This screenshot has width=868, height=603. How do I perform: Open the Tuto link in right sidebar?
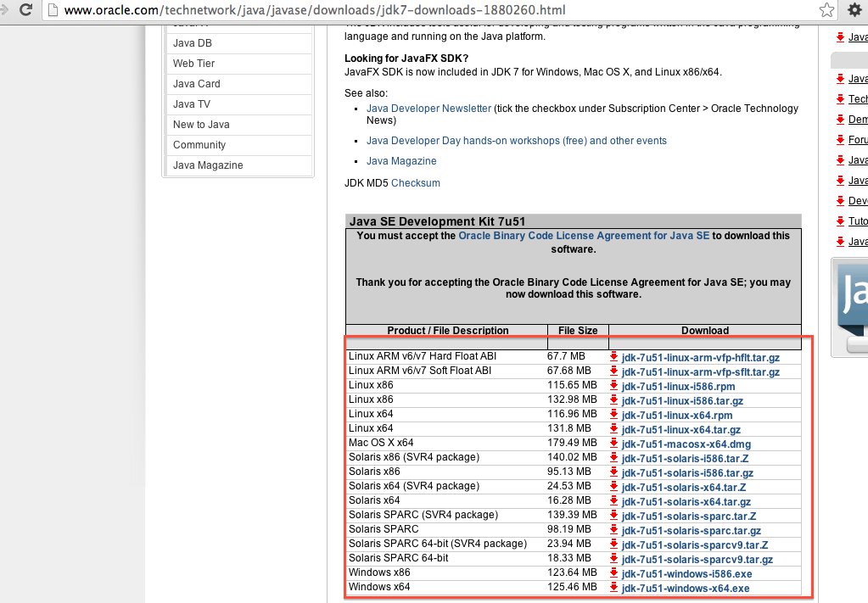(858, 221)
